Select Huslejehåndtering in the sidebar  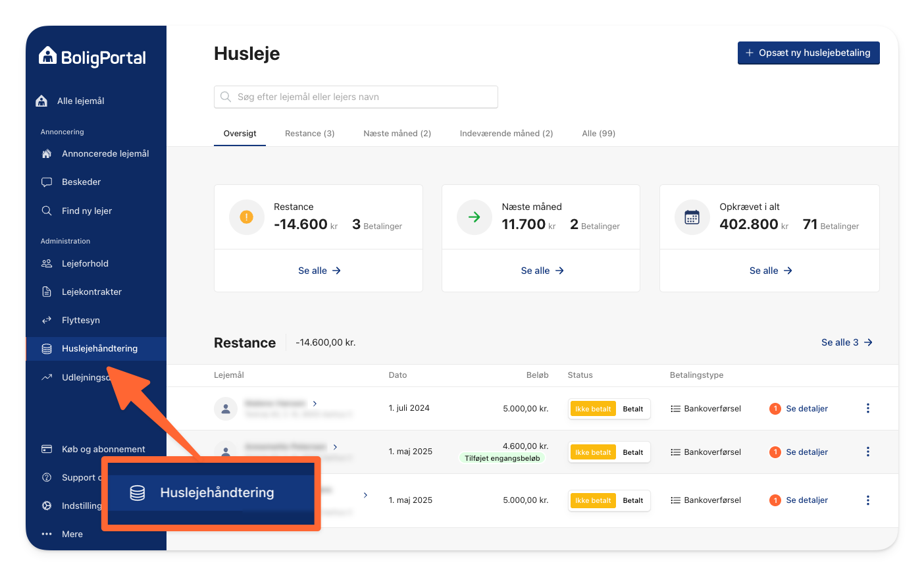(96, 349)
